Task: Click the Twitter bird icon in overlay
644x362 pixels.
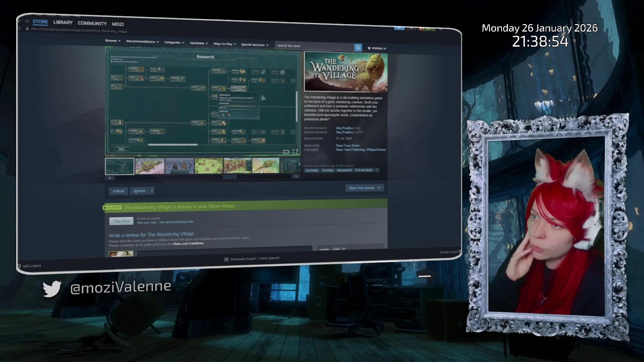Action: [52, 289]
